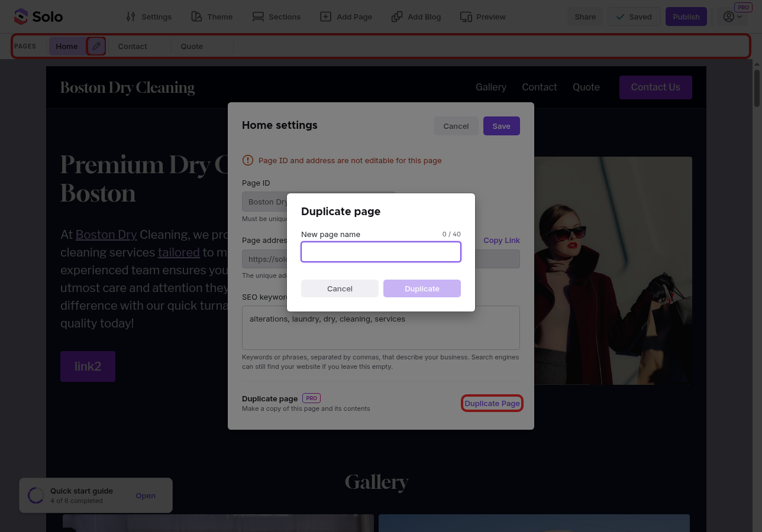
Task: Open the Theme panel
Action: pyautogui.click(x=212, y=17)
